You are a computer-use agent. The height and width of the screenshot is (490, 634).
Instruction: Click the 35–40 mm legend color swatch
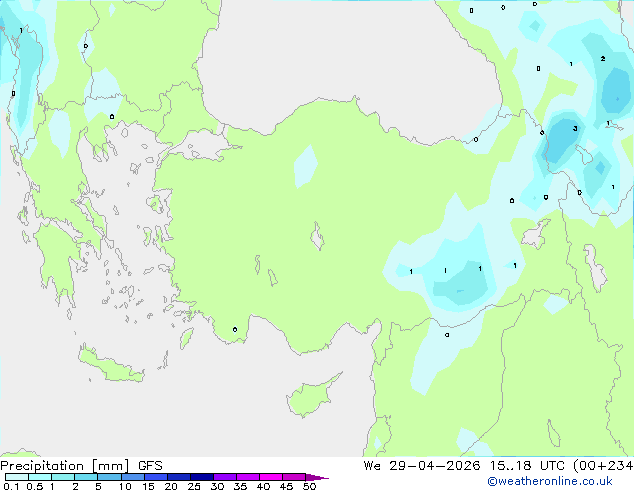[x=247, y=477]
